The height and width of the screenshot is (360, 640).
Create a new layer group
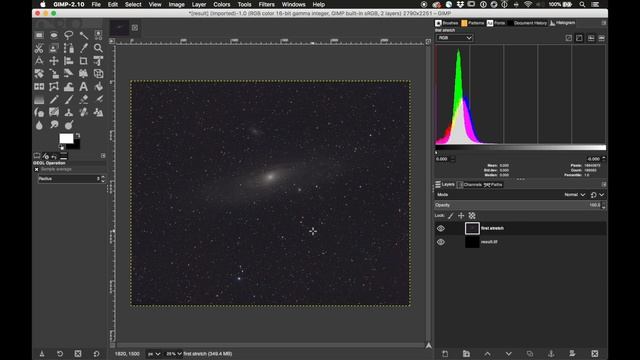click(466, 353)
